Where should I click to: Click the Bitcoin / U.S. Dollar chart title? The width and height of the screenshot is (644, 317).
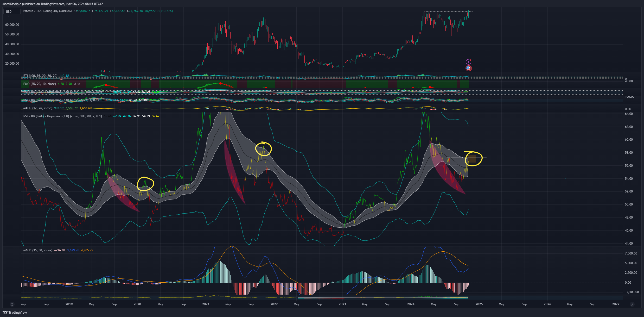coord(48,11)
